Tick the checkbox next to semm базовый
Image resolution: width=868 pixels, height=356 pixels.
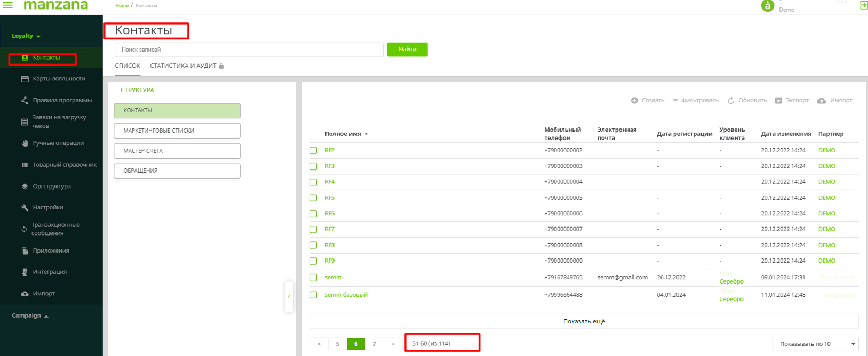(314, 295)
